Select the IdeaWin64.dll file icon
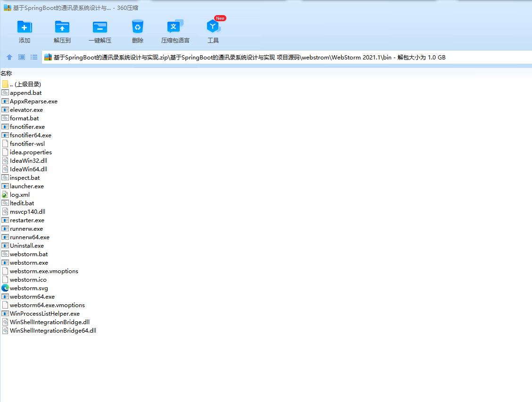This screenshot has height=402, width=532. [x=5, y=169]
